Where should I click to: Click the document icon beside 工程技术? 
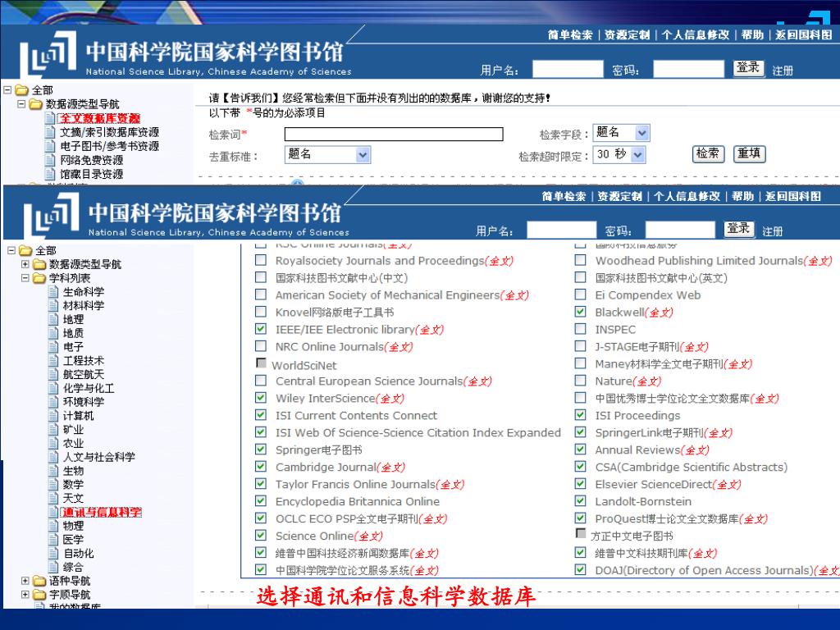click(53, 361)
